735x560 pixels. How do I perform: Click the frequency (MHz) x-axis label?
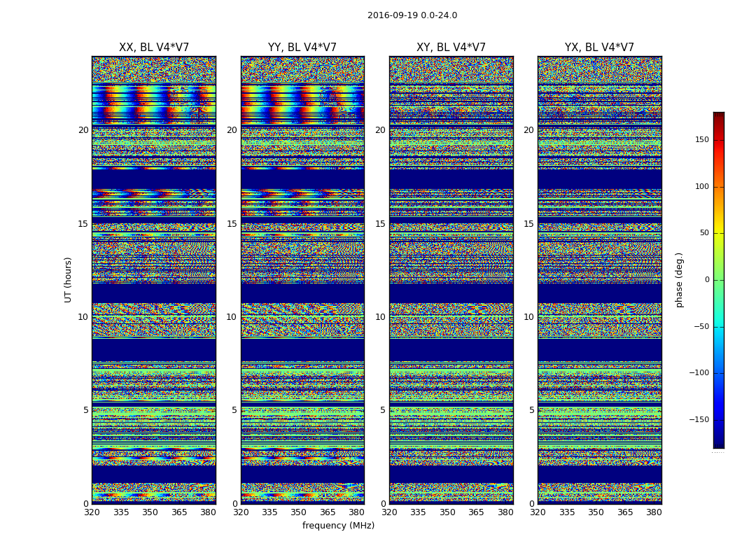338,525
